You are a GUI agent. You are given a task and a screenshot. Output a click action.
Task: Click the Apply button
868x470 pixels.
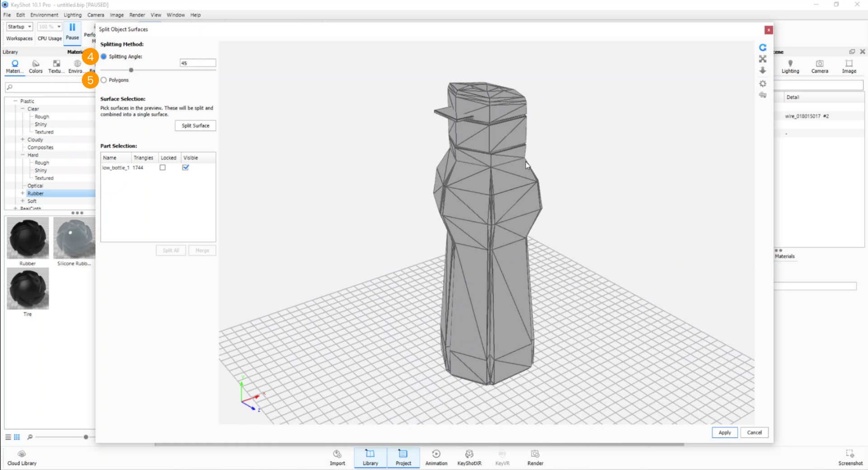pos(724,432)
